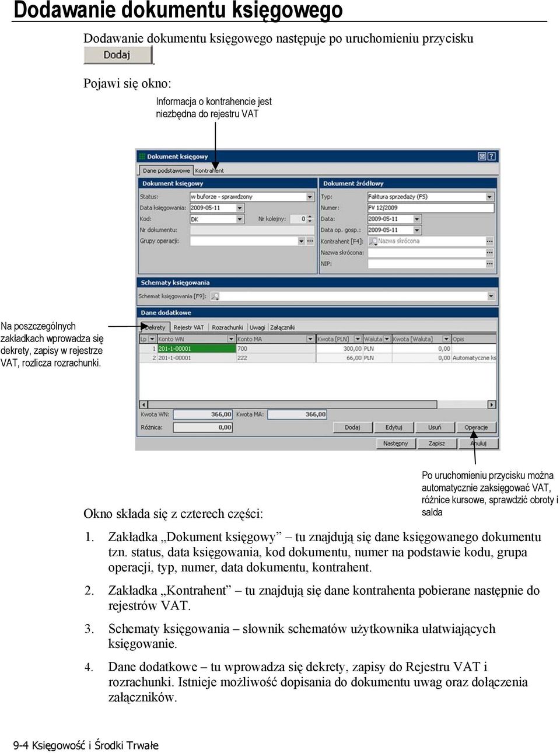
Task: Click the ellipsis button beside NIP field
Action: 490,264
